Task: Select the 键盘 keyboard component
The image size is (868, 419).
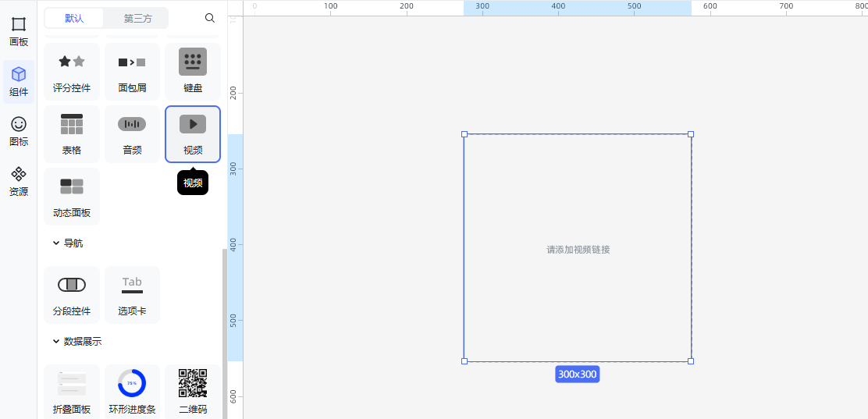Action: pos(193,72)
